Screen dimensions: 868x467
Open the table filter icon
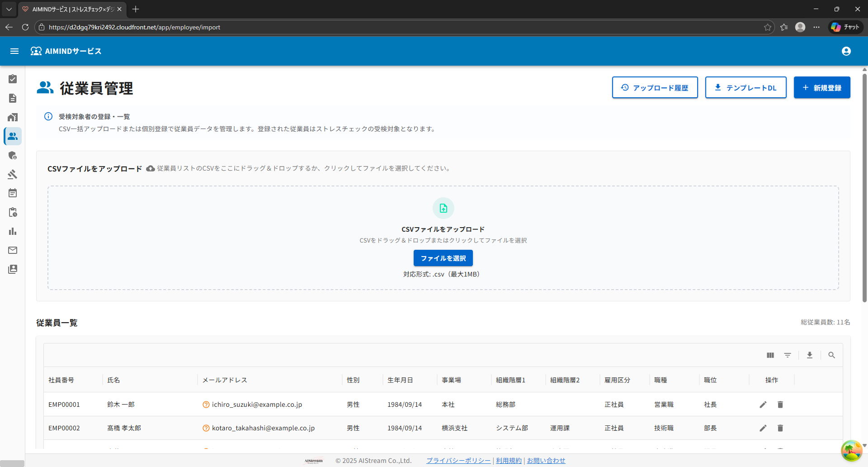coord(788,355)
